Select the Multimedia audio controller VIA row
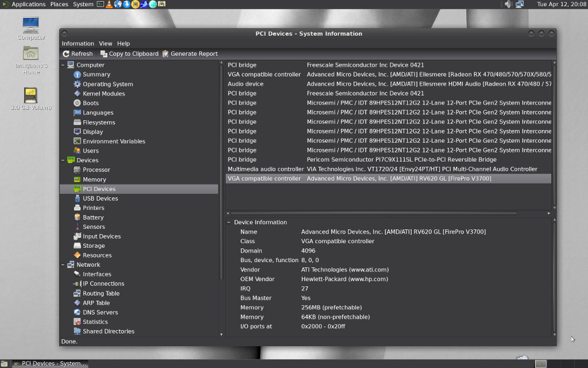Viewport: 588px width, 368px height. [389, 169]
